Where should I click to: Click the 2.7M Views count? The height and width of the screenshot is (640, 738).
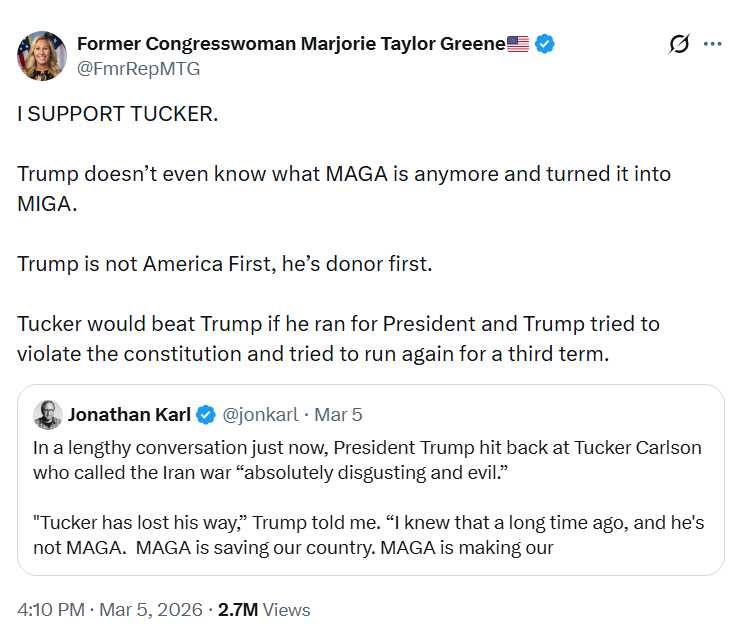point(265,609)
